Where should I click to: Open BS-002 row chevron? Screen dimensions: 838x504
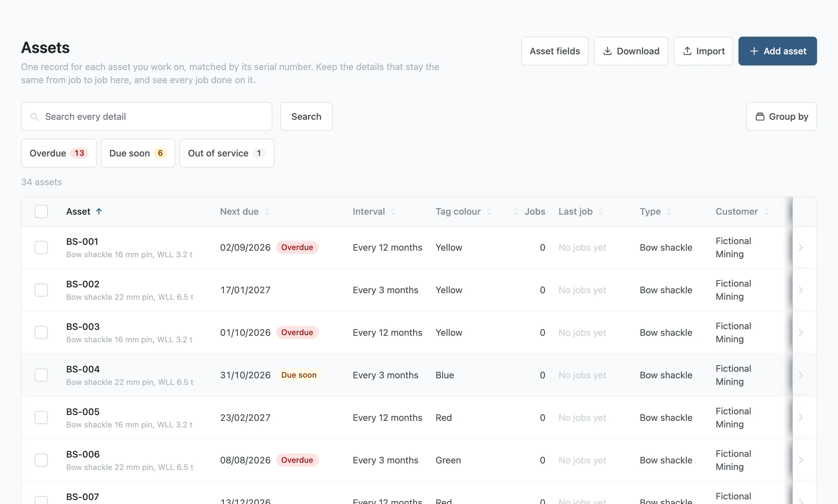point(801,290)
